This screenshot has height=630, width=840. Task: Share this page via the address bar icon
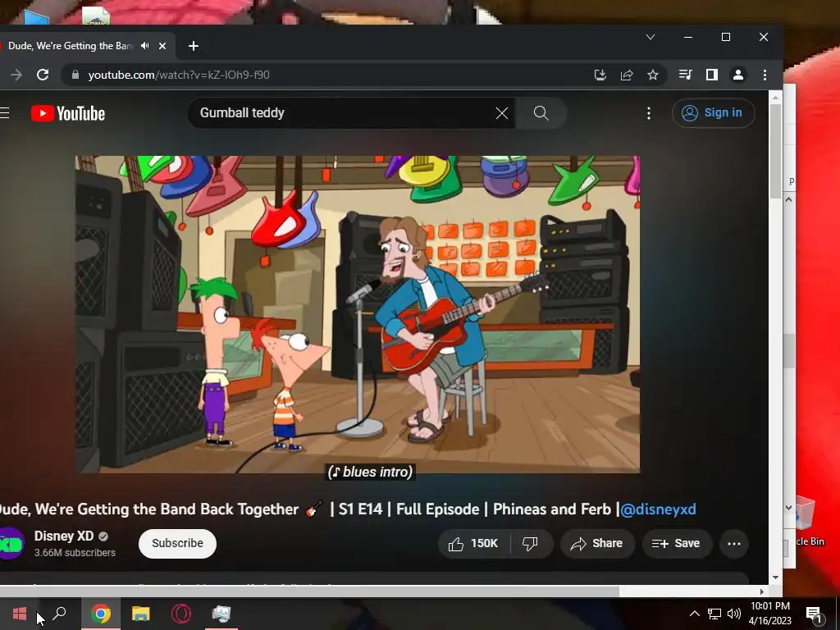coord(626,75)
